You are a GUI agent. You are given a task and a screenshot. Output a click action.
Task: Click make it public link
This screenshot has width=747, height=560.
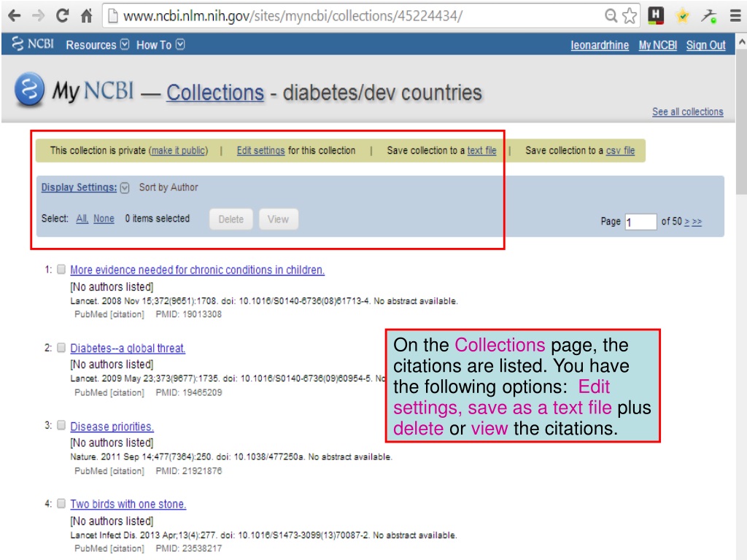[179, 150]
